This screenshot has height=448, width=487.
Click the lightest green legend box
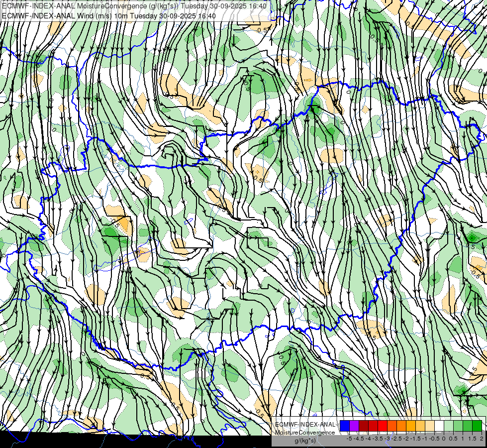click(449, 426)
